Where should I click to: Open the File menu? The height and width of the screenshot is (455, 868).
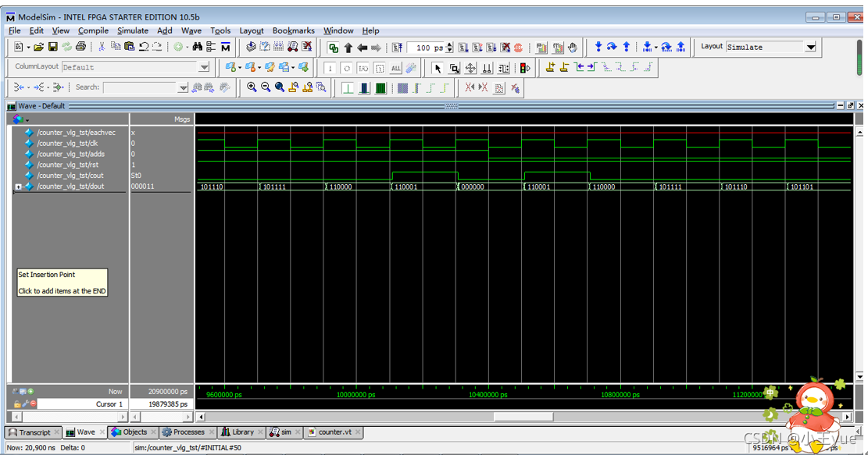14,30
